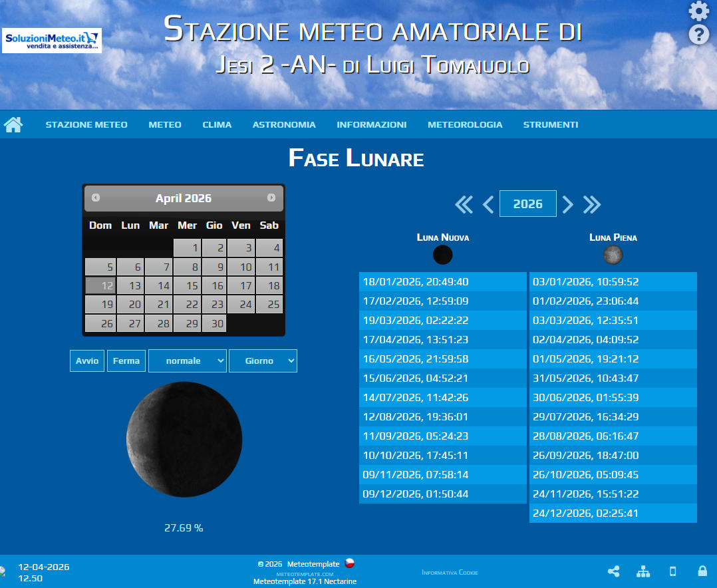Open the Stazione Meteo menu
This screenshot has height=588, width=717.
[x=86, y=124]
